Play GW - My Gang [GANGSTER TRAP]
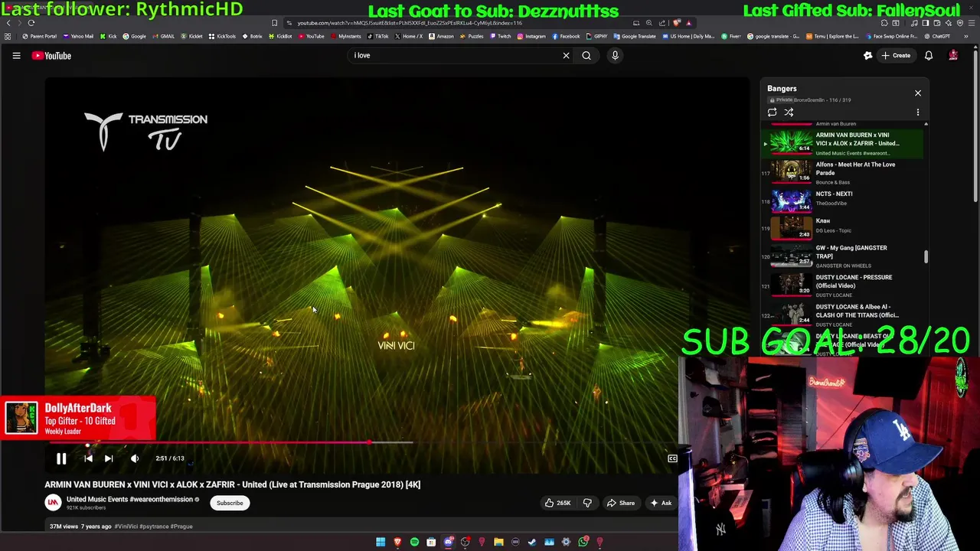Viewport: 980px width, 551px height. [x=842, y=256]
